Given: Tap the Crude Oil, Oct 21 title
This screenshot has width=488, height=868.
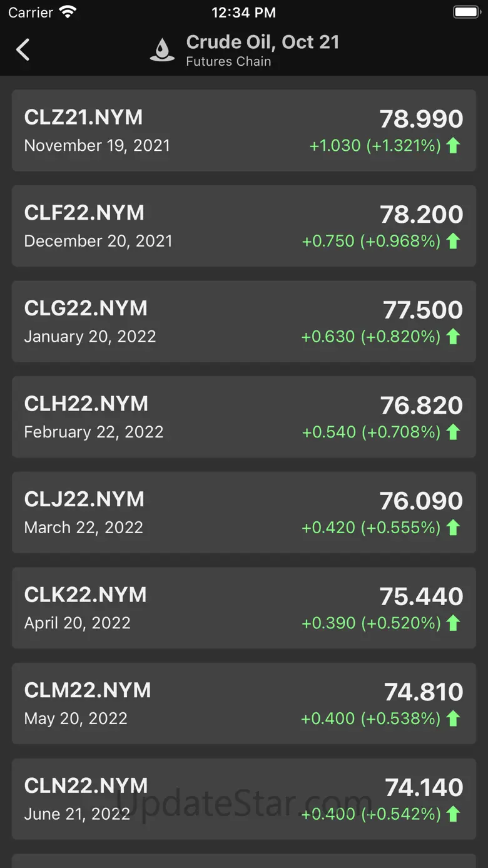Looking at the screenshot, I should click(x=263, y=42).
